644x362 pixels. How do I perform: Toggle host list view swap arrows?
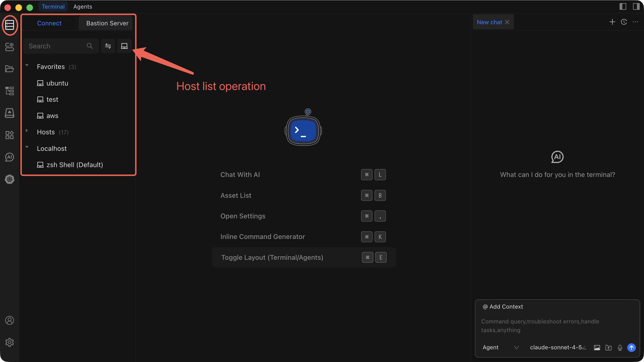coord(108,46)
